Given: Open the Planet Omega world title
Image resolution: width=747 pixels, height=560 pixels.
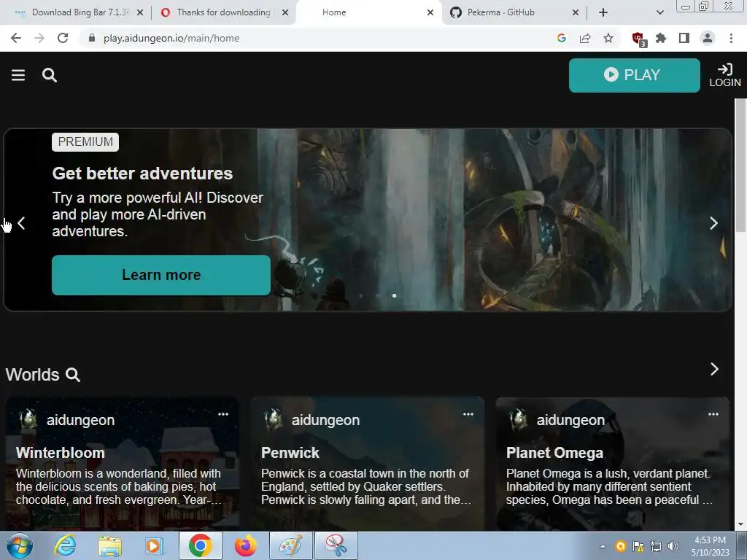Looking at the screenshot, I should point(554,453).
